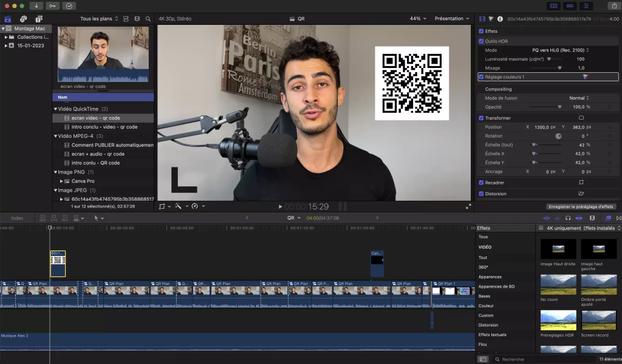
Task: Open the Share export icon
Action: pos(614,6)
